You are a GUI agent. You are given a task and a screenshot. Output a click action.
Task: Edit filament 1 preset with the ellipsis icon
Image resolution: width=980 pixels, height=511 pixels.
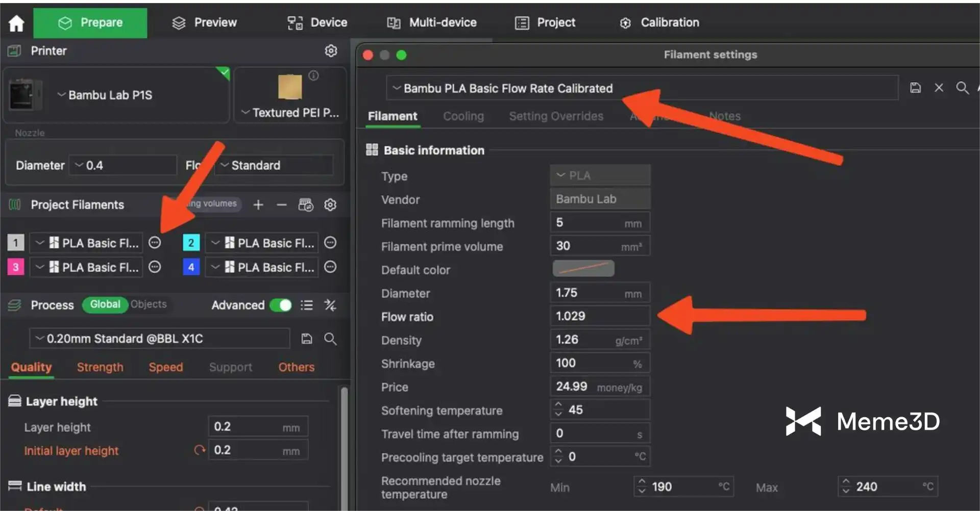point(155,243)
